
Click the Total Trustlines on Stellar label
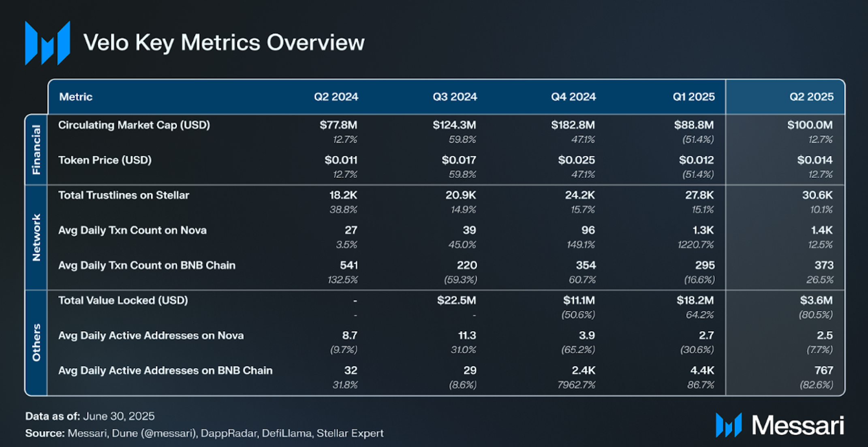[124, 195]
